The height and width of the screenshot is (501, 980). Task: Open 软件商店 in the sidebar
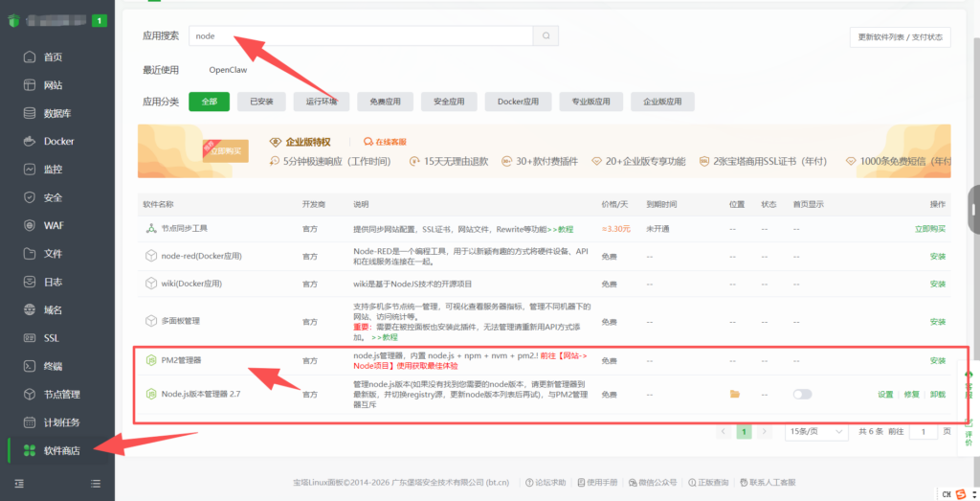(61, 450)
